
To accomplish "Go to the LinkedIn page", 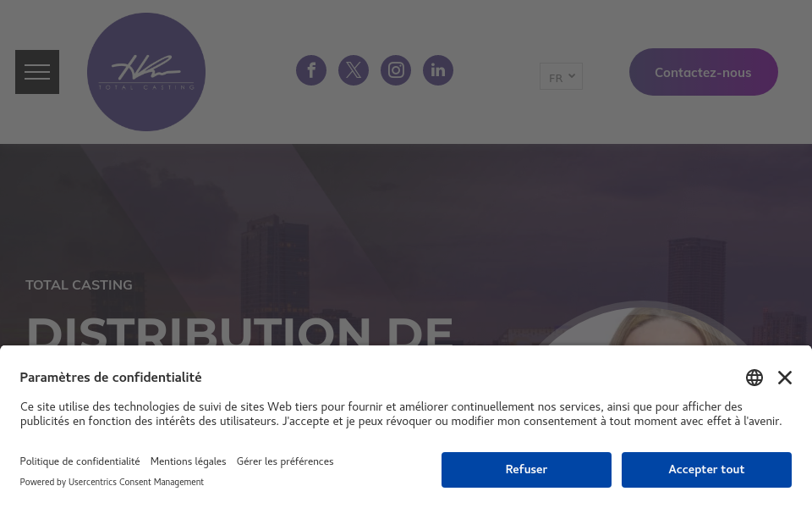I will coord(438,70).
